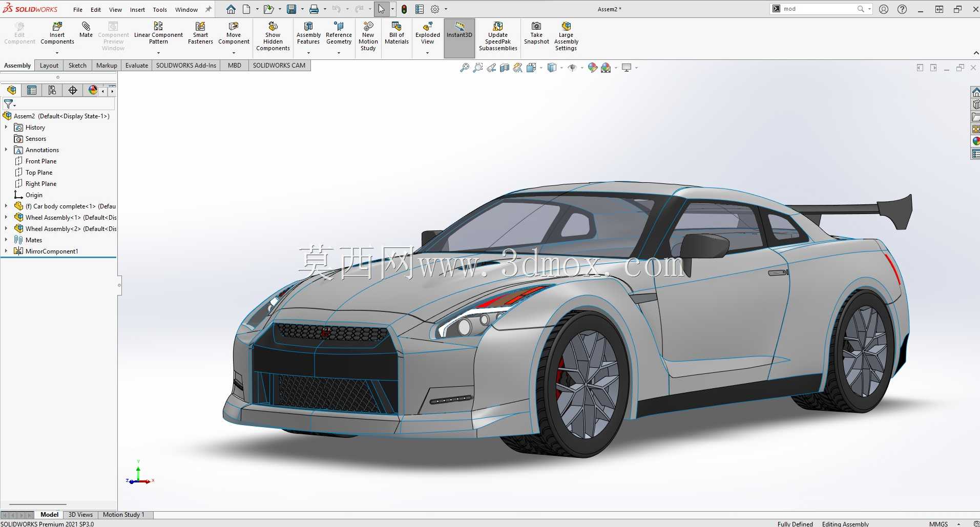Open Reference Geometry tool
This screenshot has height=527, width=980.
[339, 34]
